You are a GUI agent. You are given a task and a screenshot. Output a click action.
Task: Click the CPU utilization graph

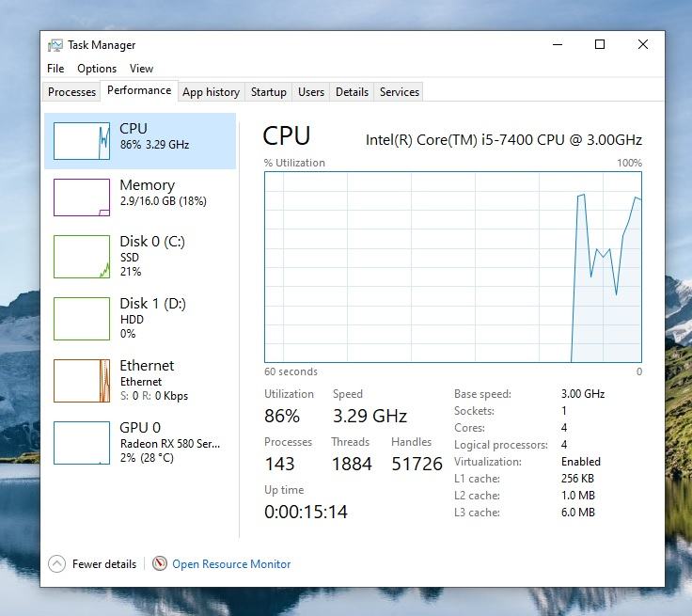click(453, 267)
